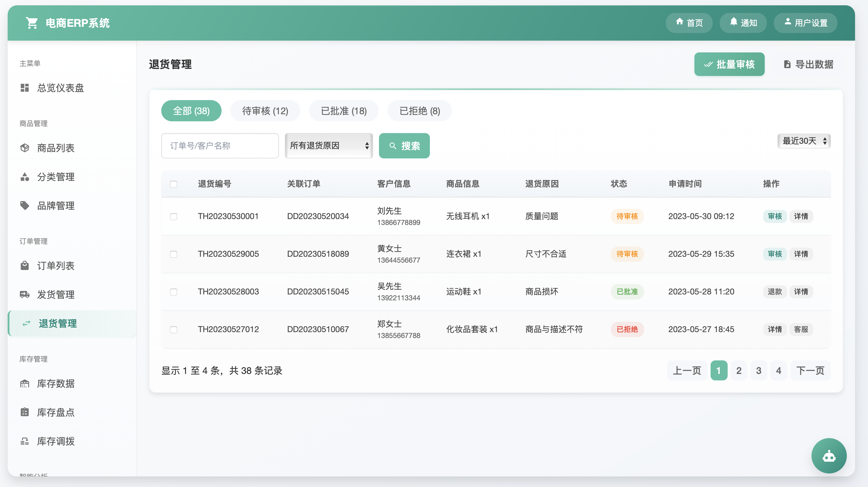Select the 商品列表 product list icon
Viewport: 868px width, 487px height.
(25, 148)
